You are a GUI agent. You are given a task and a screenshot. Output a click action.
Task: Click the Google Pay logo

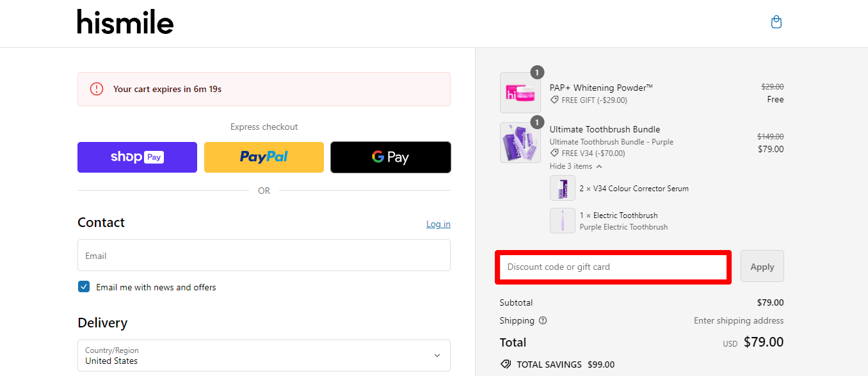(390, 157)
